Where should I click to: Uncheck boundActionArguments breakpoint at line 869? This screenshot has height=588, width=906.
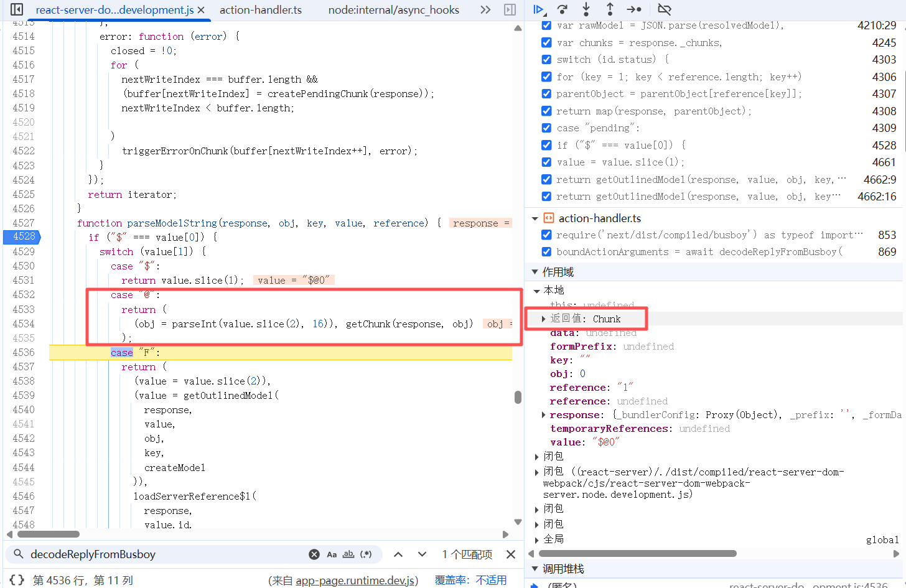click(546, 252)
